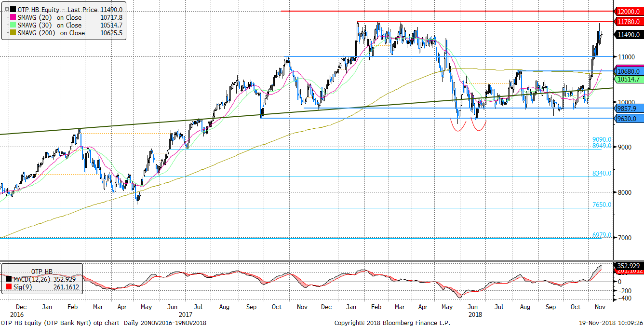Click the legend value 10625.5
The width and height of the screenshot is (644, 327).
111,33
